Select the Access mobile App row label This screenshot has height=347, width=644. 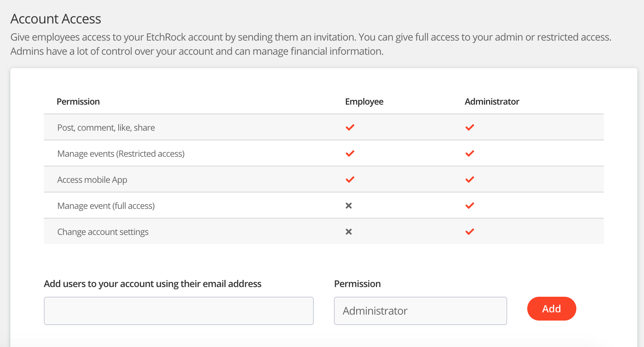(x=92, y=180)
